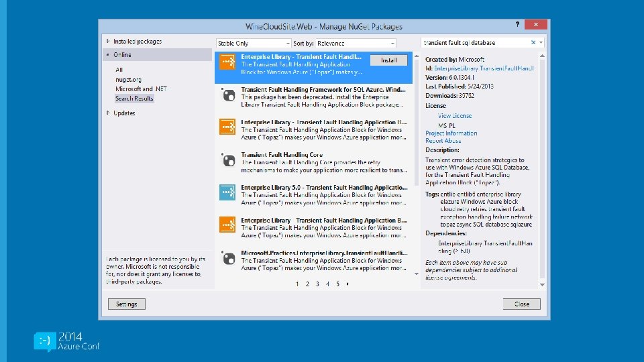Click the icon of the Transient Fault Handling Framework package

228,95
